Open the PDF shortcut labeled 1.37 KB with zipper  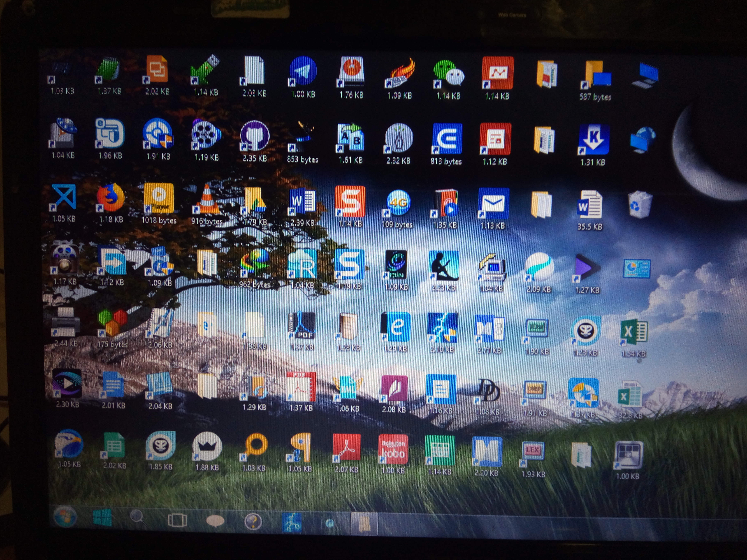[301, 326]
